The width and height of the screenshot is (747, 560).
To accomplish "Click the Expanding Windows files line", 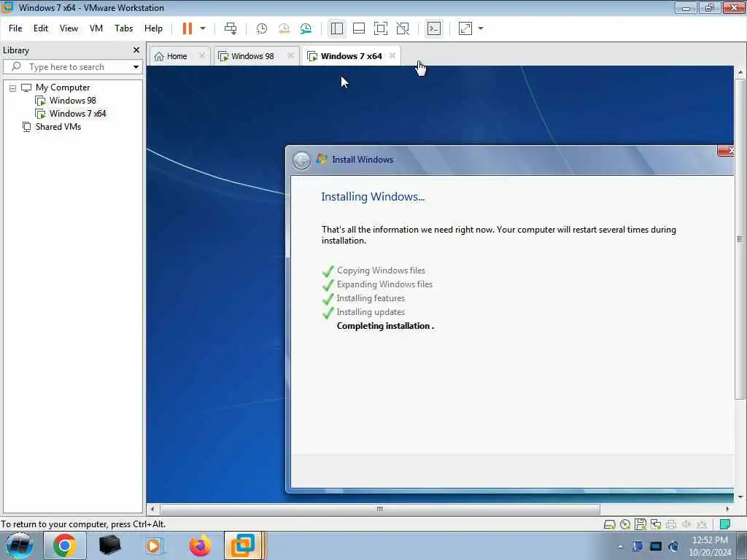I will [384, 284].
